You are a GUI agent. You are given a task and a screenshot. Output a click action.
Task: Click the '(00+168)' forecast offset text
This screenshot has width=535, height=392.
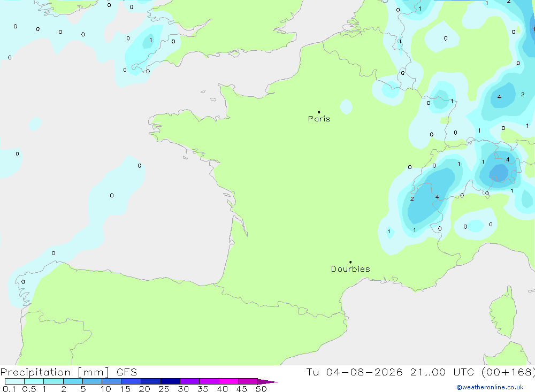click(x=508, y=372)
